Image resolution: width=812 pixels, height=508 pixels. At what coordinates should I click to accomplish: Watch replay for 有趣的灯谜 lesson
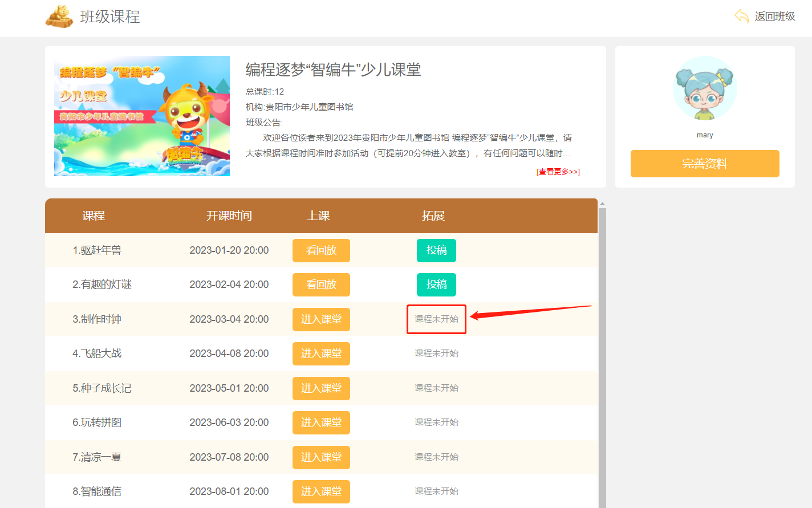[321, 285]
